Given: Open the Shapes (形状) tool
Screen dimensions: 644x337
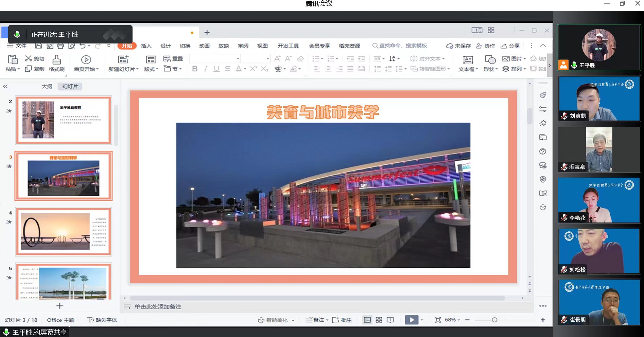Looking at the screenshot, I should click(490, 60).
